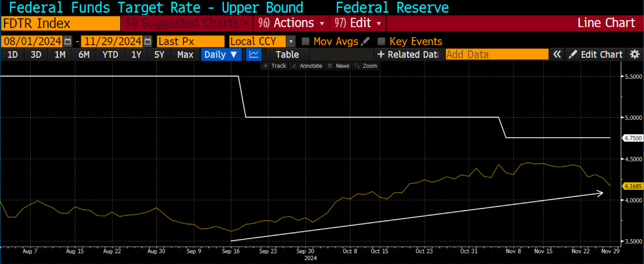The height and width of the screenshot is (264, 644).
Task: Click the end date field 11/29/2024
Action: click(x=112, y=41)
